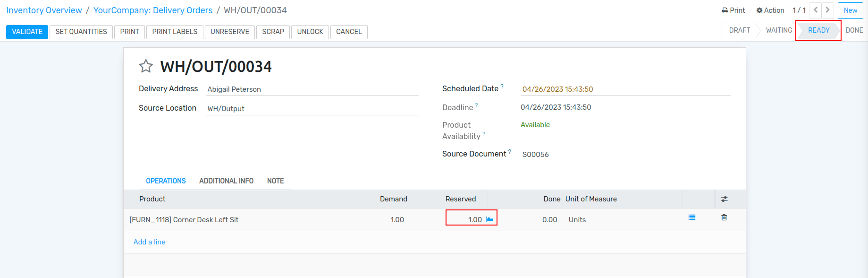Show help tooltip for Scheduled Date

coord(502,87)
